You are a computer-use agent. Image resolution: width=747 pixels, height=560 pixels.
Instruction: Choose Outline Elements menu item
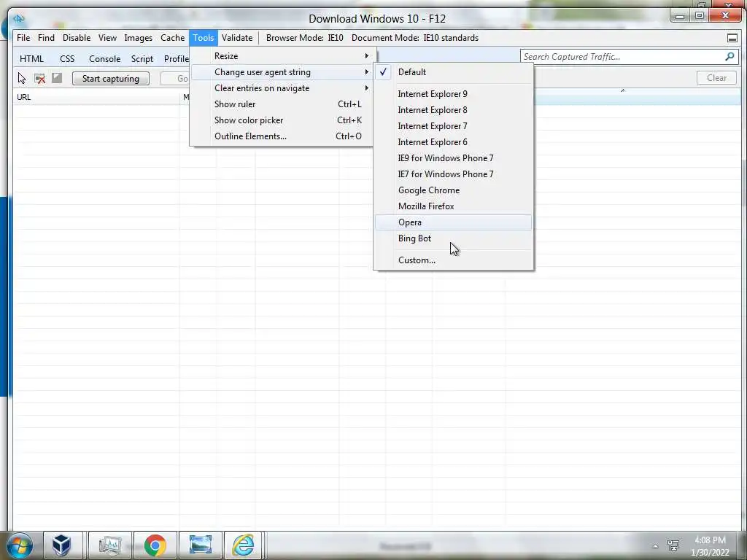click(x=282, y=136)
